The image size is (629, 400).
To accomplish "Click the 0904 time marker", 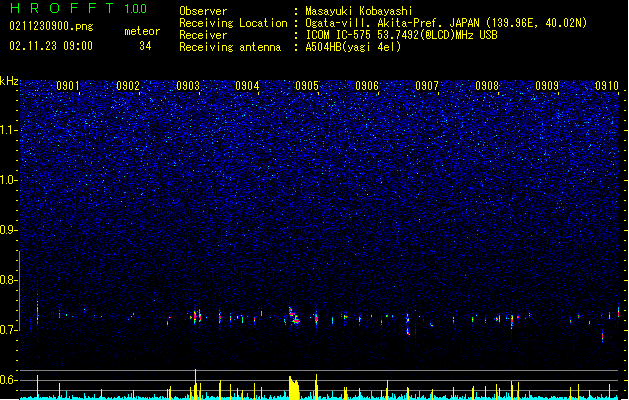I will [247, 86].
